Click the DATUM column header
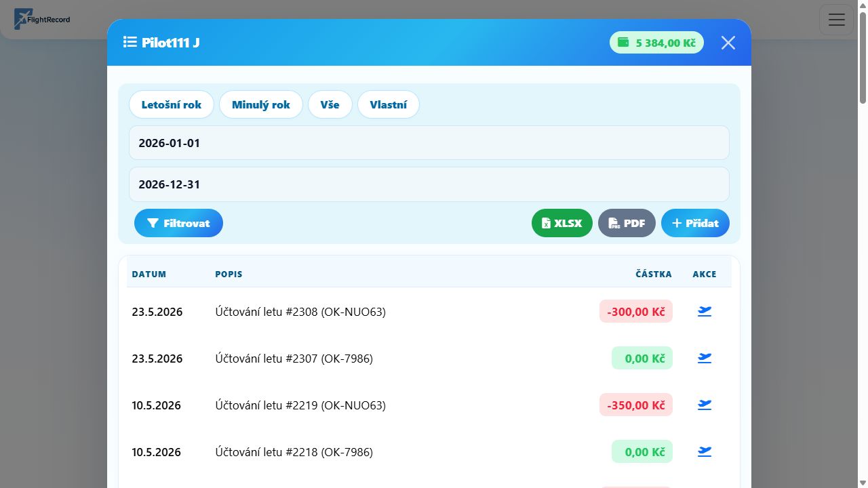868x488 pixels. pos(149,274)
